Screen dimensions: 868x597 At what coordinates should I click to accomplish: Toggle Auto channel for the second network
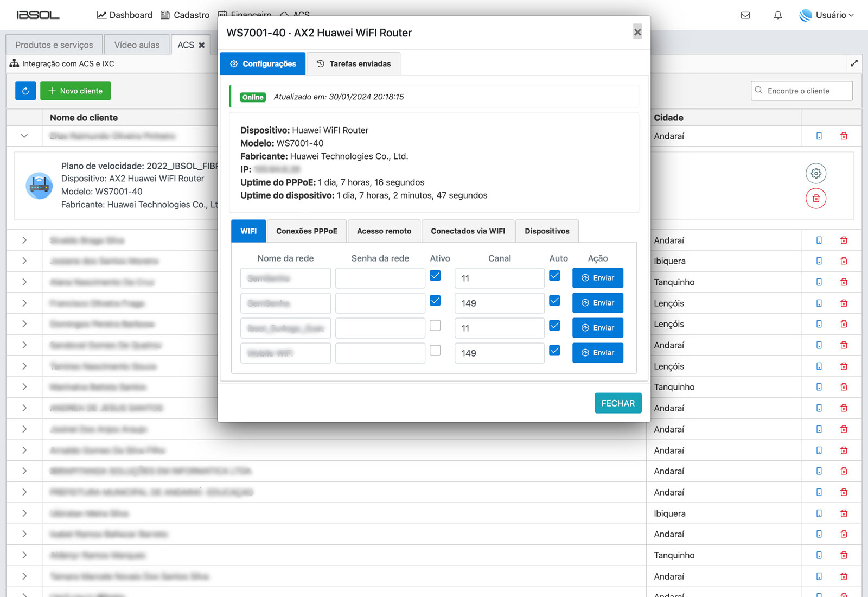[554, 301]
